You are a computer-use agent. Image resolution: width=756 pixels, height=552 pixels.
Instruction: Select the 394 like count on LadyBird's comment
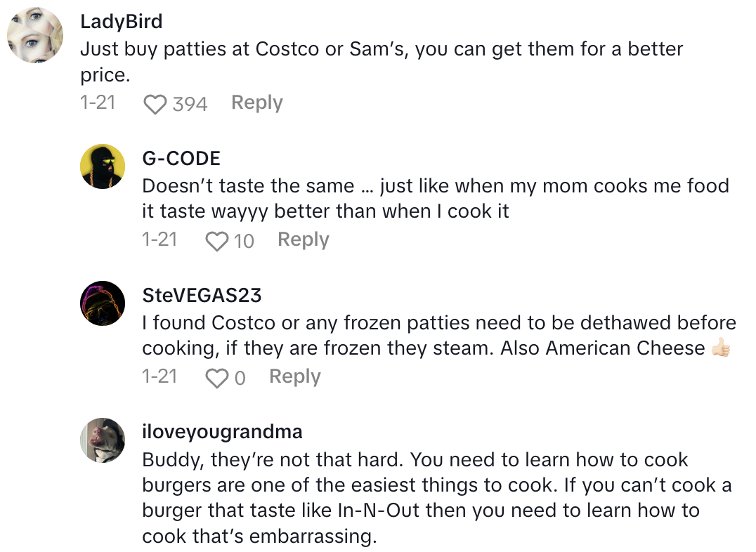[x=190, y=105]
